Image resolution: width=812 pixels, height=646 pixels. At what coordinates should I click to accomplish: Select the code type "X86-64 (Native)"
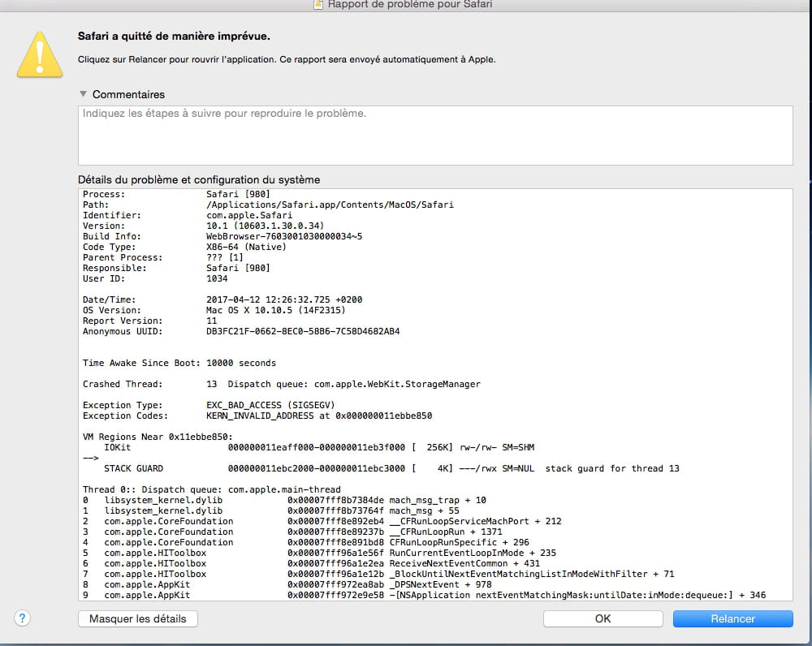pyautogui.click(x=246, y=247)
